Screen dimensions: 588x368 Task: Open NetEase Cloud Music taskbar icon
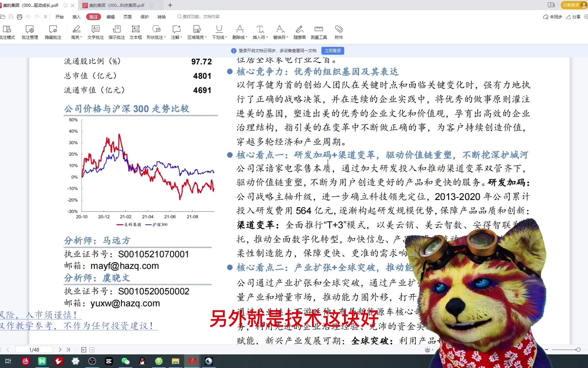tap(26, 361)
